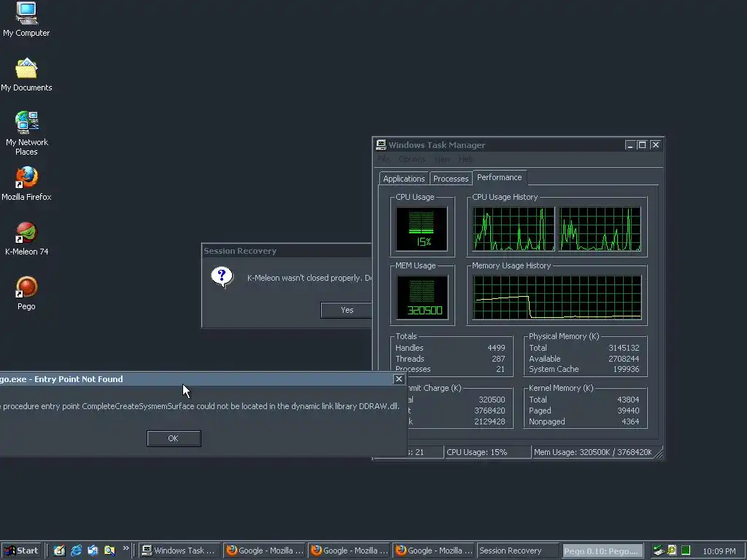Open the Help menu in Task Manager
The image size is (747, 560).
(466, 159)
